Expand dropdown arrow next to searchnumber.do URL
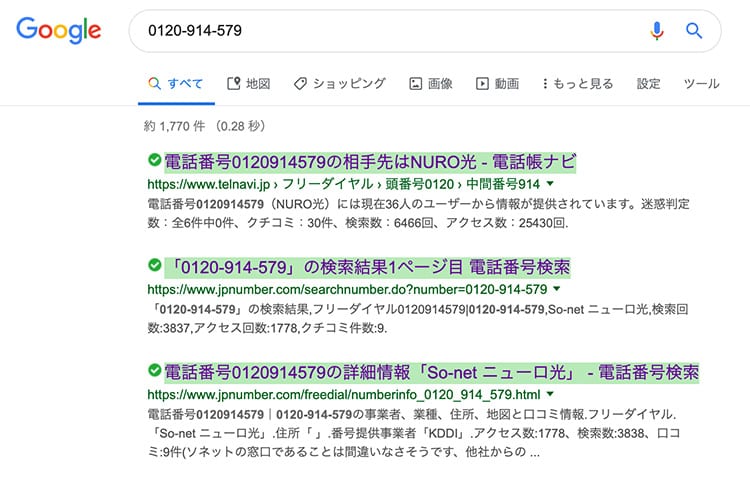Image resolution: width=750 pixels, height=478 pixels. point(557,289)
